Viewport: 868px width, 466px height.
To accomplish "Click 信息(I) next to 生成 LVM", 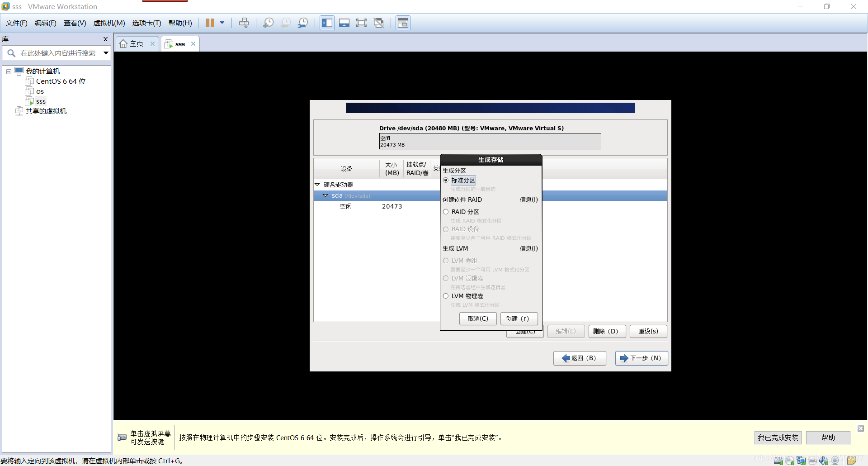I will tap(528, 248).
